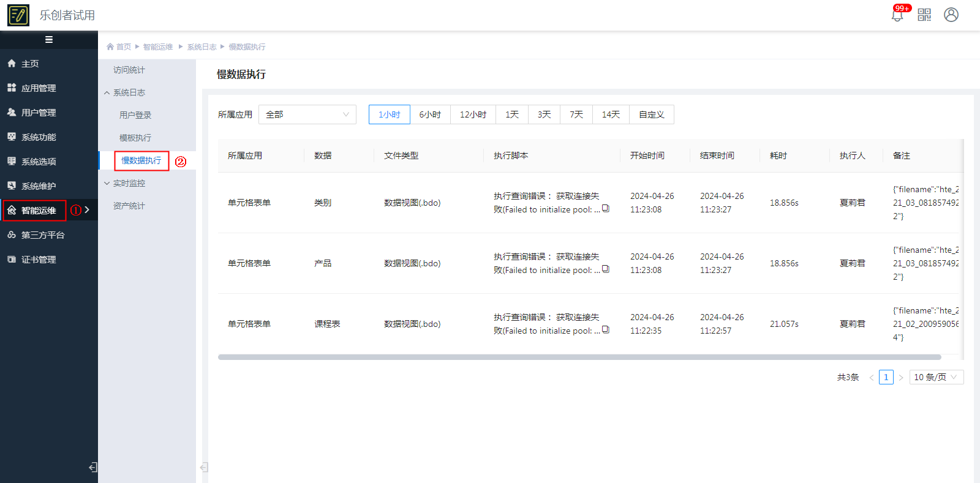Click the 智能运维 breadcrumb link

coord(158,47)
